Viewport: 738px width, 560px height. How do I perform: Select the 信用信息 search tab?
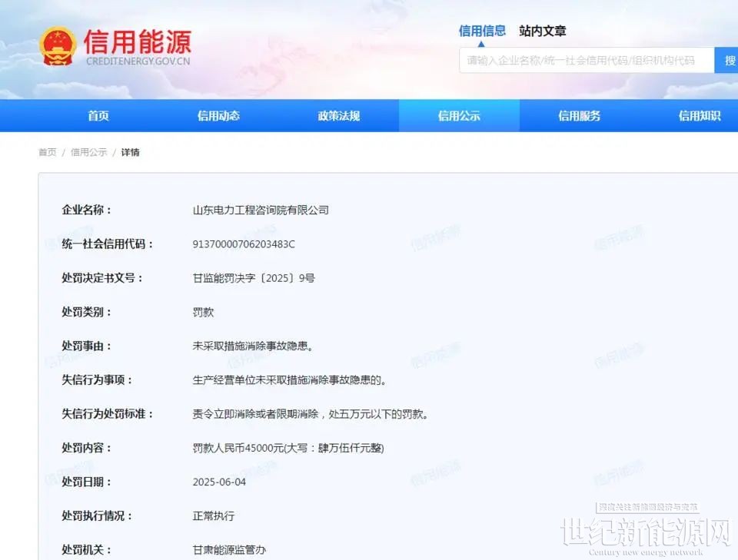tap(482, 31)
